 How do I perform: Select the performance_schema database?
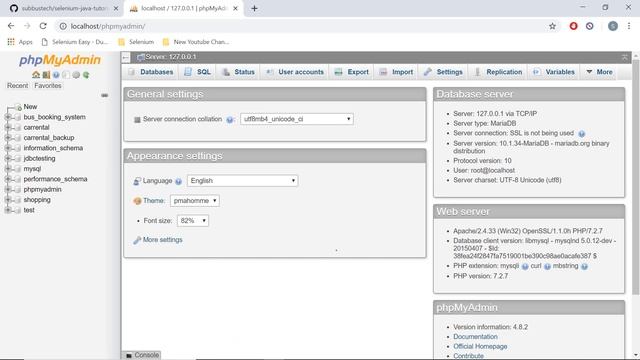point(55,179)
